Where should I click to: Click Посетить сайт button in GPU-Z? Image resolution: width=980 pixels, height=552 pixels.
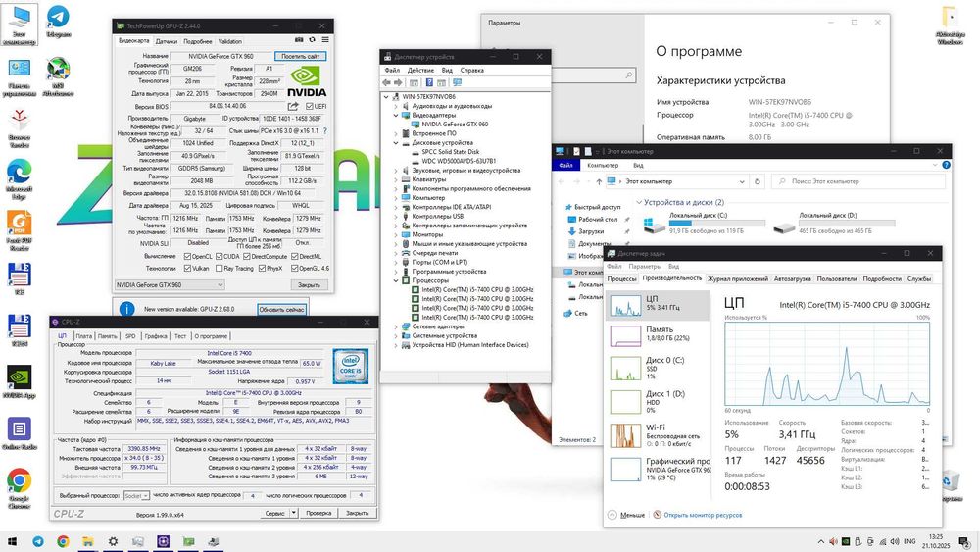coord(300,56)
